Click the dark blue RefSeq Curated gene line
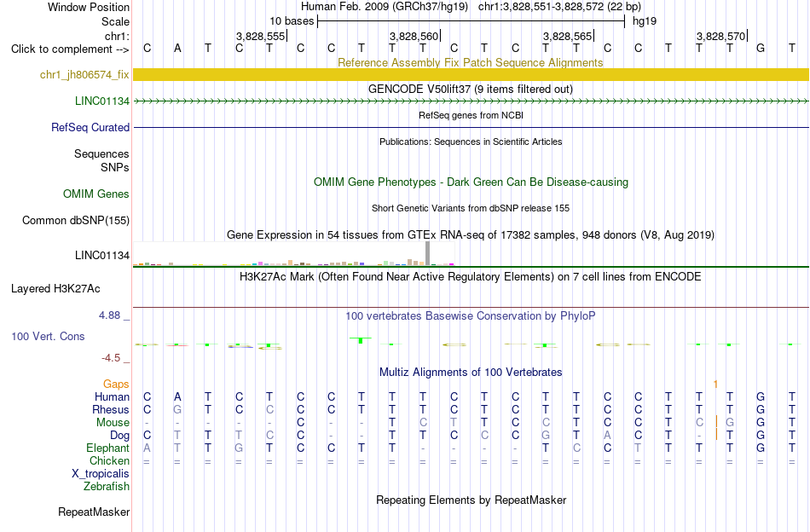 coord(471,128)
